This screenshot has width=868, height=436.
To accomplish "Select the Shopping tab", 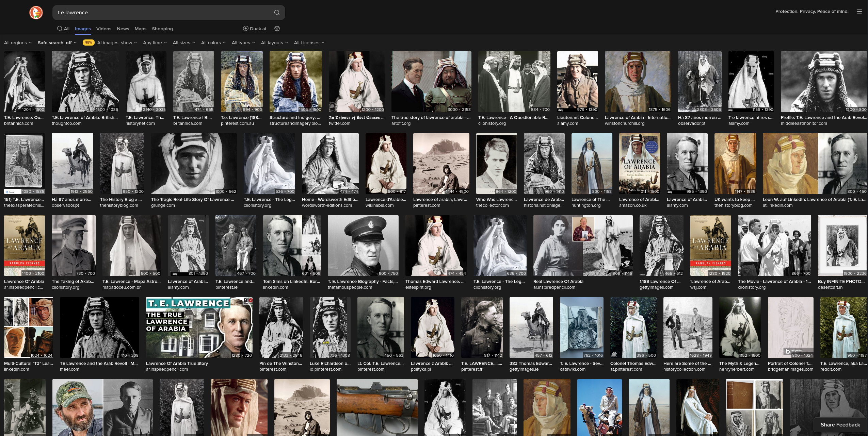I will 162,29.
